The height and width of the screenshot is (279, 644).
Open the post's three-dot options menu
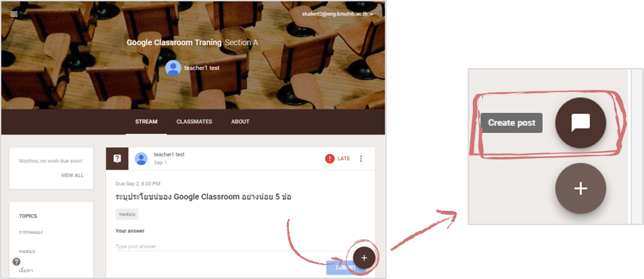[x=361, y=158]
